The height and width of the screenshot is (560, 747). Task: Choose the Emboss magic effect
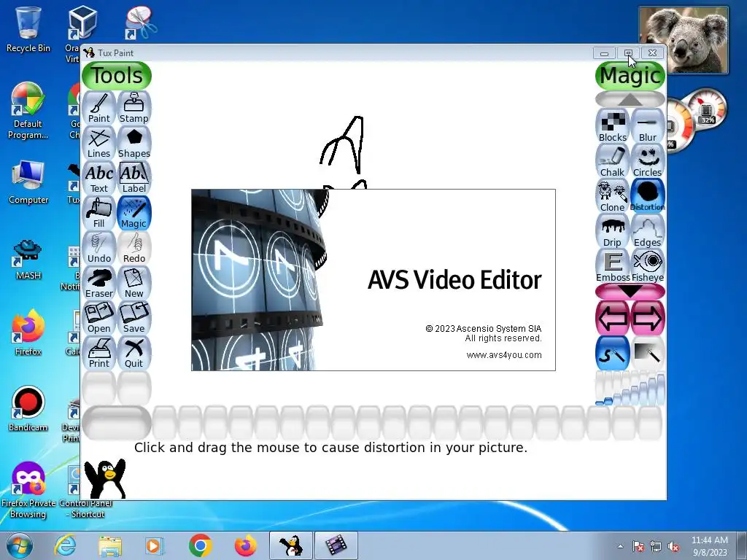pyautogui.click(x=613, y=265)
